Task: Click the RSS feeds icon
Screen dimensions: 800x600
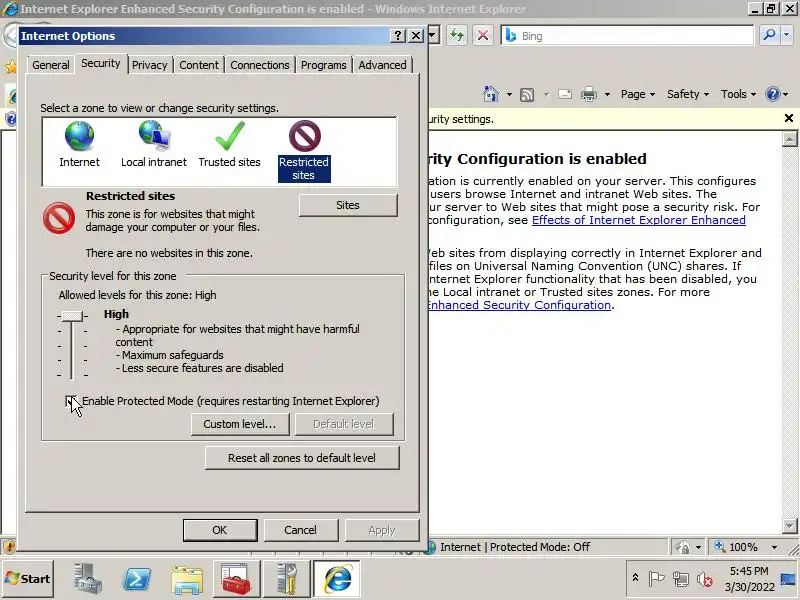Action: pyautogui.click(x=527, y=94)
